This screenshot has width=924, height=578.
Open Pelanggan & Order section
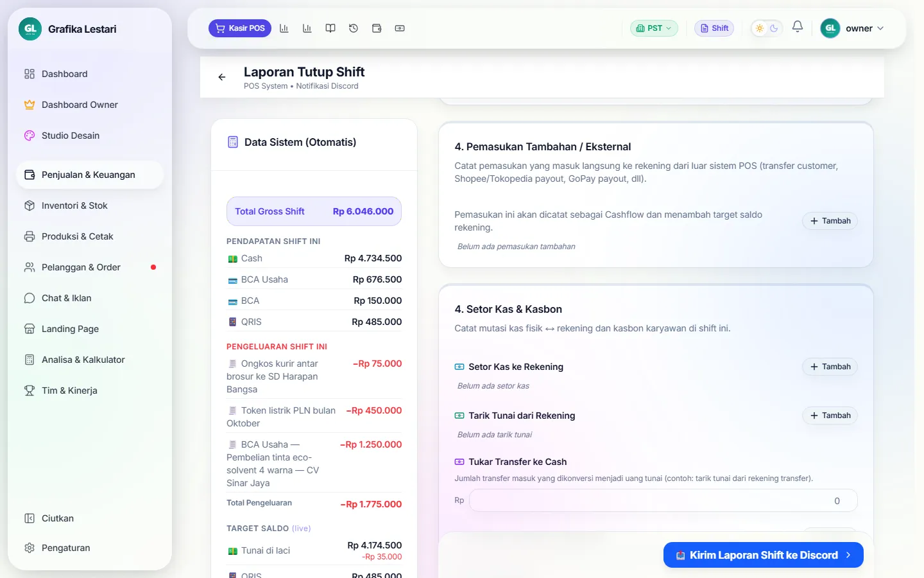click(90, 267)
